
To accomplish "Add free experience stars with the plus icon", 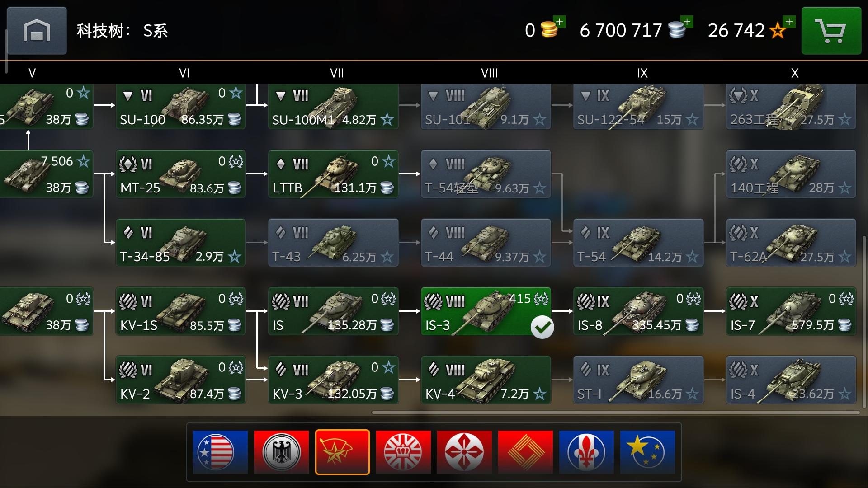I will pyautogui.click(x=789, y=22).
